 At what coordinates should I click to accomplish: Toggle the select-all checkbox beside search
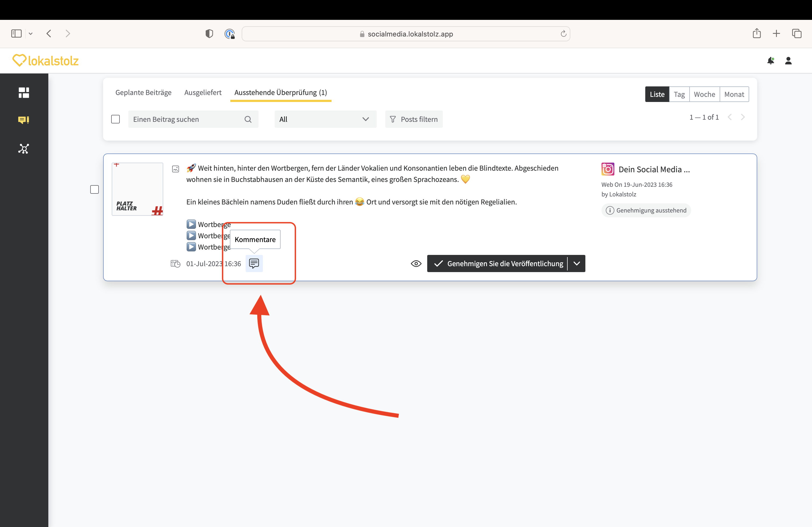[x=115, y=119]
